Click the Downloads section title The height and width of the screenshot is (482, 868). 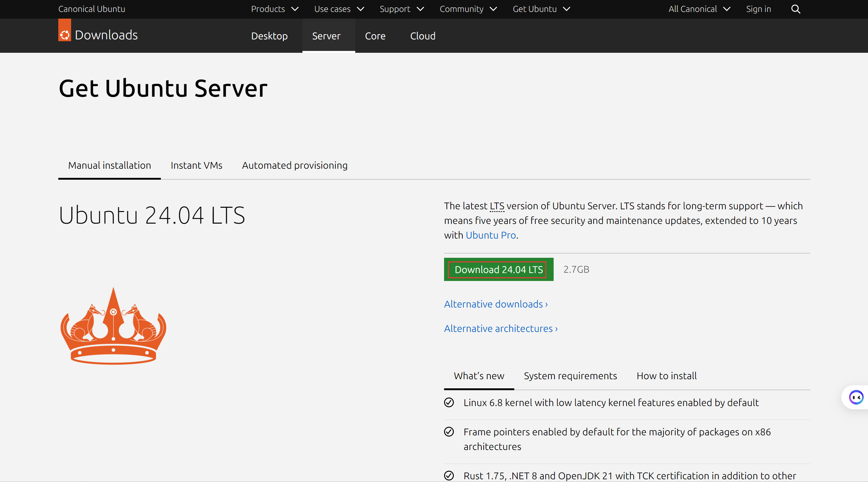(106, 35)
